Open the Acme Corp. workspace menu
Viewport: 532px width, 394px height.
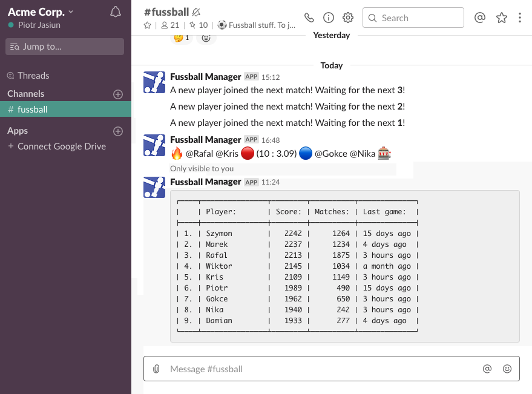tap(41, 12)
